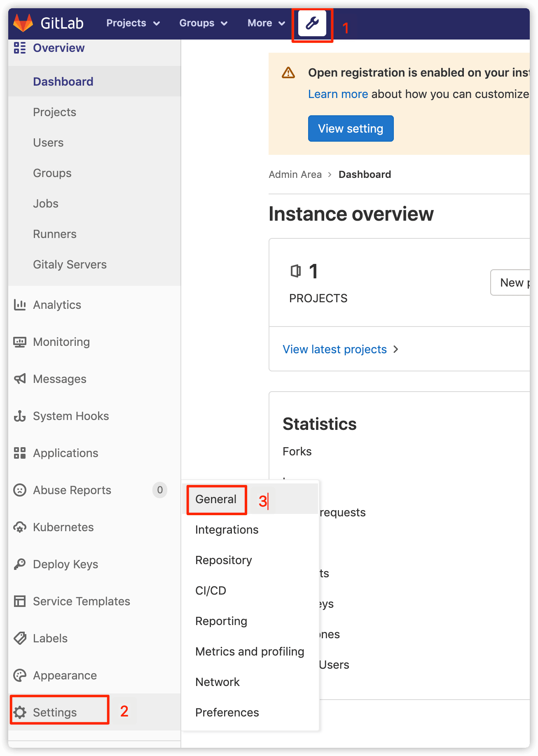Screen dimensions: 538x756
Task: Click the Kubernetes cloud gear icon
Action: [20, 527]
